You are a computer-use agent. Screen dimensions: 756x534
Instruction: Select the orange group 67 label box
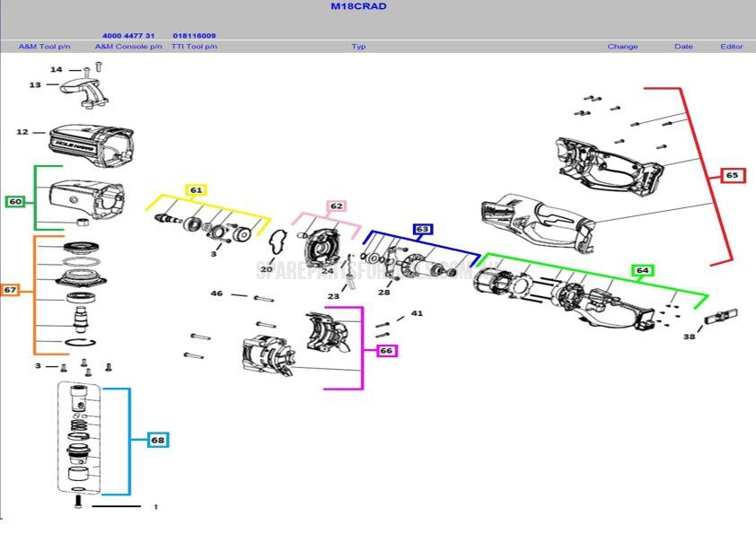[x=11, y=290]
